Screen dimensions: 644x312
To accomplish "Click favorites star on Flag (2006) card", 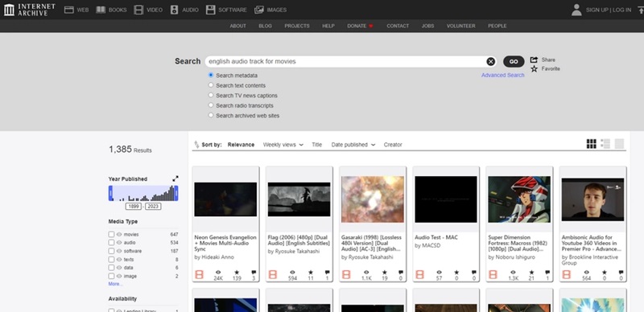I will pyautogui.click(x=311, y=272).
